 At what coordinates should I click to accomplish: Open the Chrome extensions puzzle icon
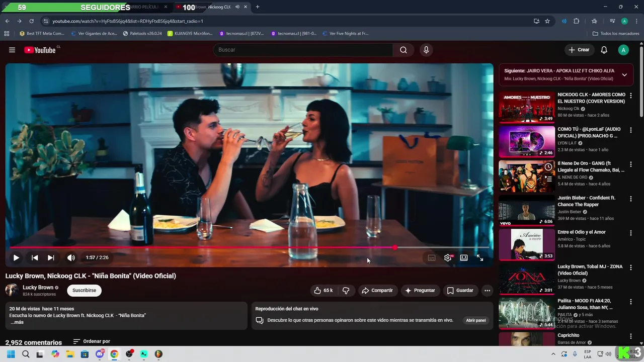tap(577, 21)
